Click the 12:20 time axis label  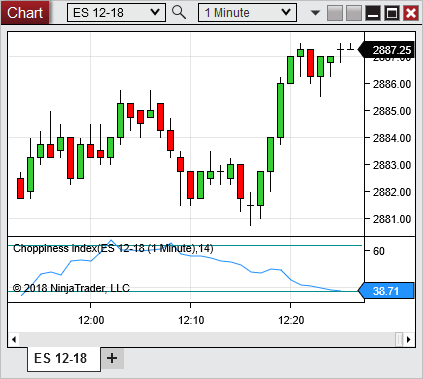click(x=291, y=320)
